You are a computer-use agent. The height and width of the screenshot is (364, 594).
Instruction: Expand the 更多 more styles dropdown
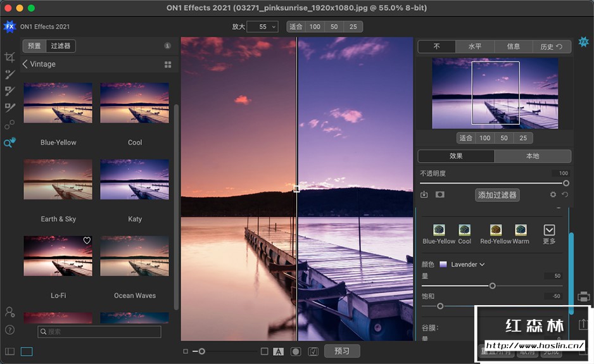point(549,230)
